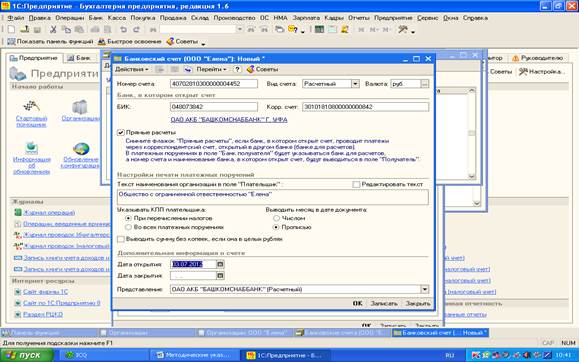This screenshot has width=579, height=362.
Task: Click the Организации icon on the Предприятие panel
Action: pos(80,107)
